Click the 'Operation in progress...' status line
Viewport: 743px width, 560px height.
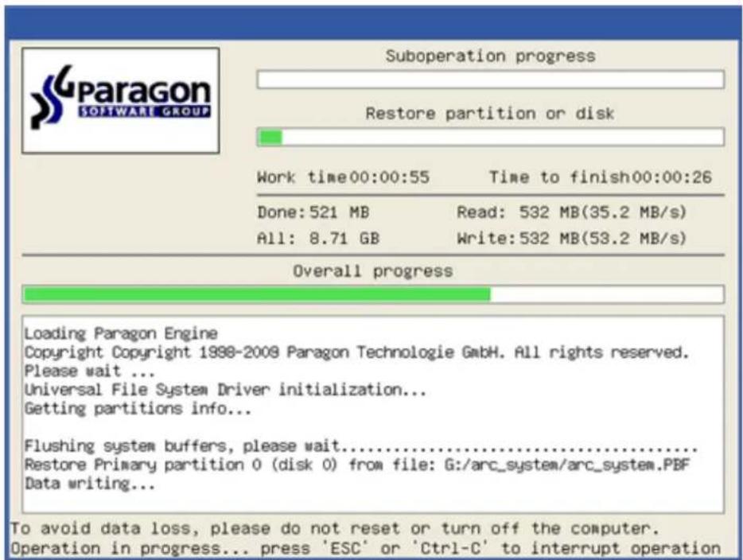(365, 548)
